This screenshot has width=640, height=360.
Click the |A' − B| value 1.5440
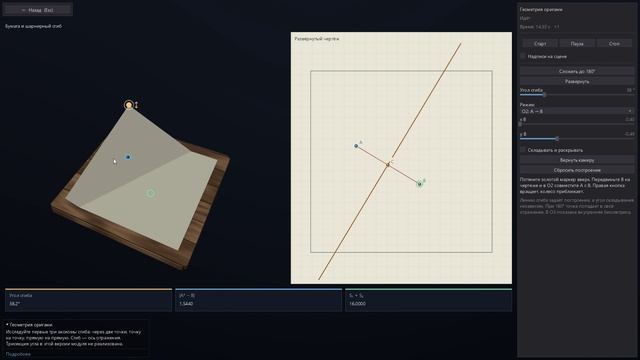[186, 304]
